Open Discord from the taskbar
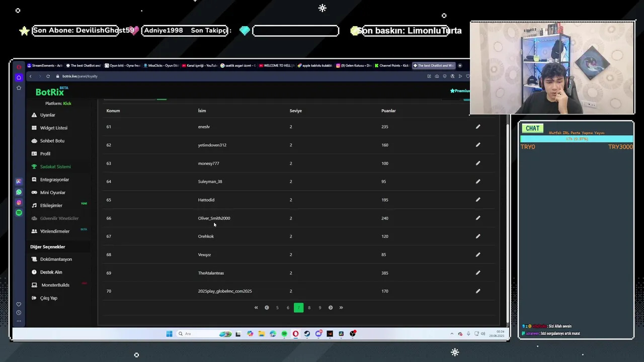The height and width of the screenshot is (362, 644). coord(318,334)
